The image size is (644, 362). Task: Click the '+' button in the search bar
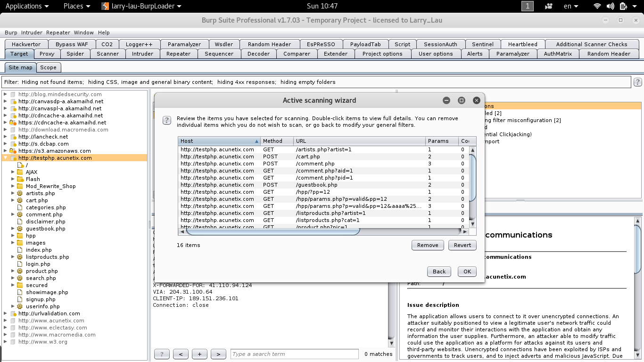point(199,354)
